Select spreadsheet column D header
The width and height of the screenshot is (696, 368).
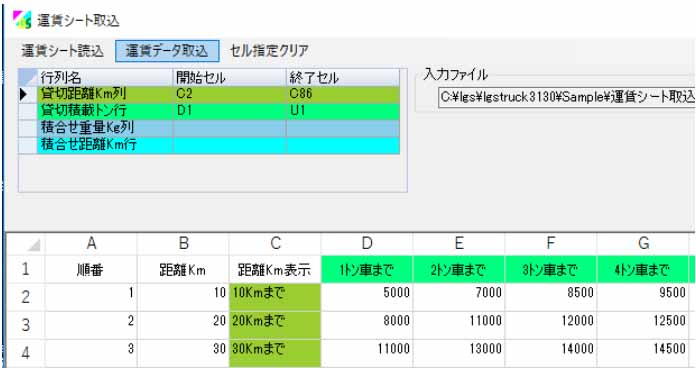point(367,244)
